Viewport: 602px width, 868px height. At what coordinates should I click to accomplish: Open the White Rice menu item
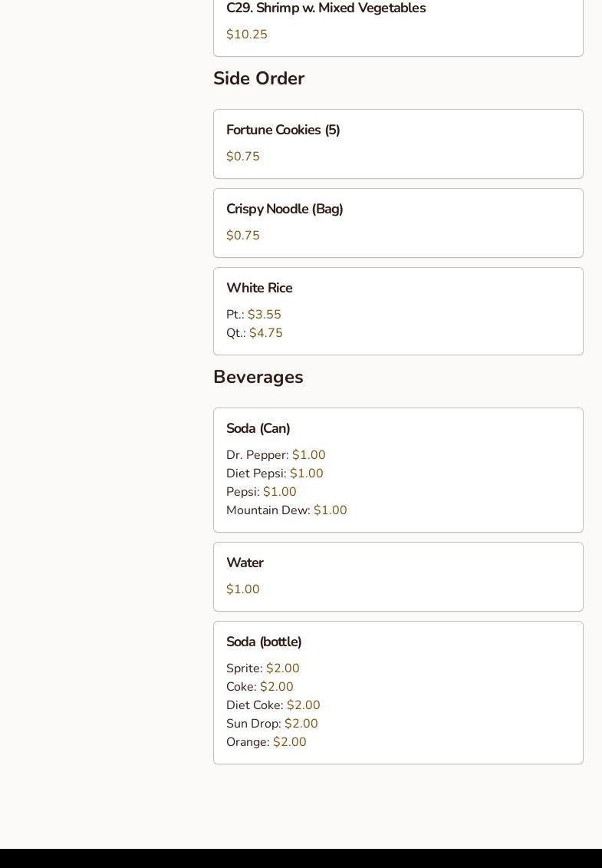coord(259,289)
